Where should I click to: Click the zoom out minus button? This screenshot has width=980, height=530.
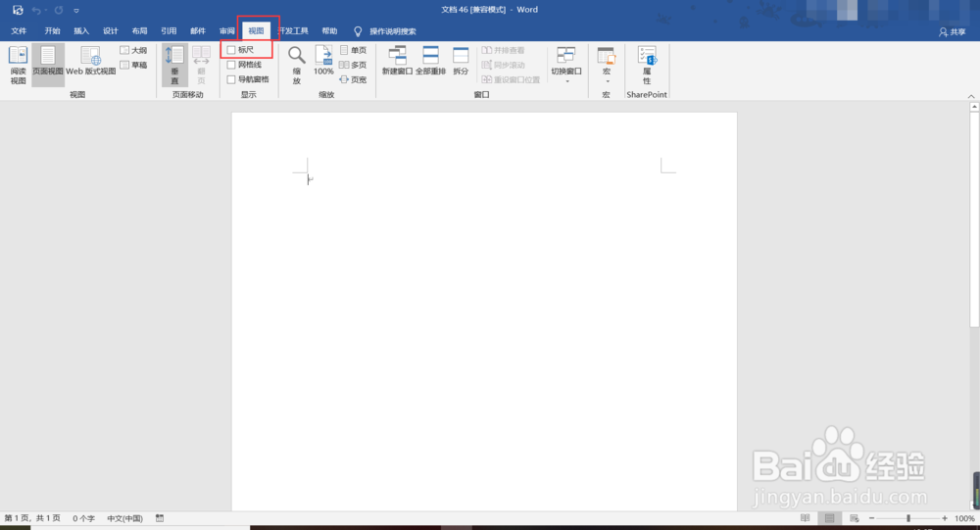point(872,518)
